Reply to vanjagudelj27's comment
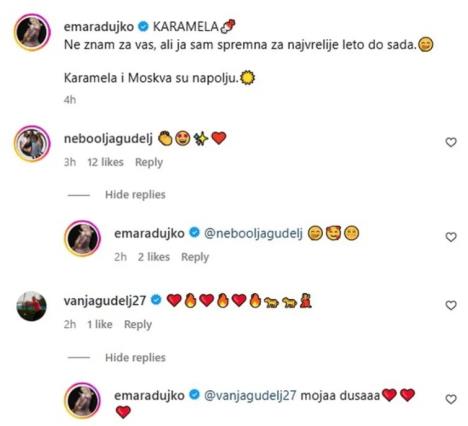The image size is (468, 426). [138, 324]
